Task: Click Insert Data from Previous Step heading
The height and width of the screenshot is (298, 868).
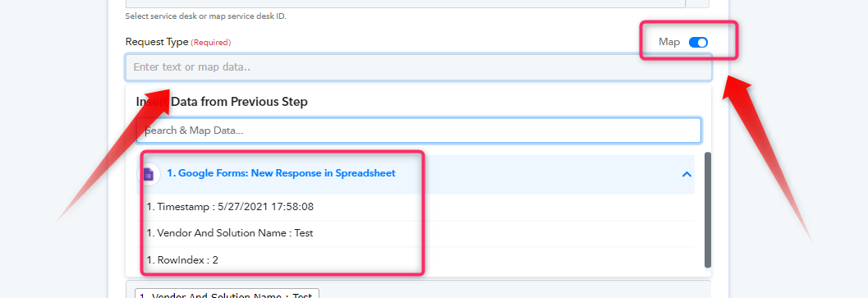Action: tap(222, 102)
